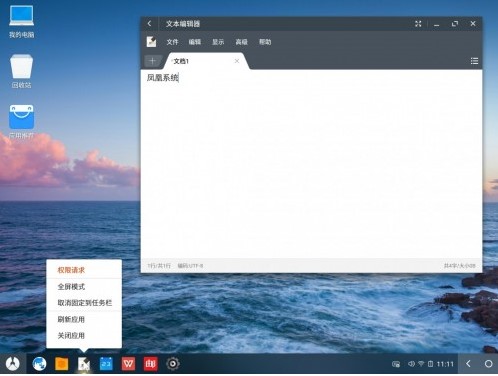Toggle fullscreen icon in editor title bar
Viewport: 498px width, 376px height.
pos(418,24)
